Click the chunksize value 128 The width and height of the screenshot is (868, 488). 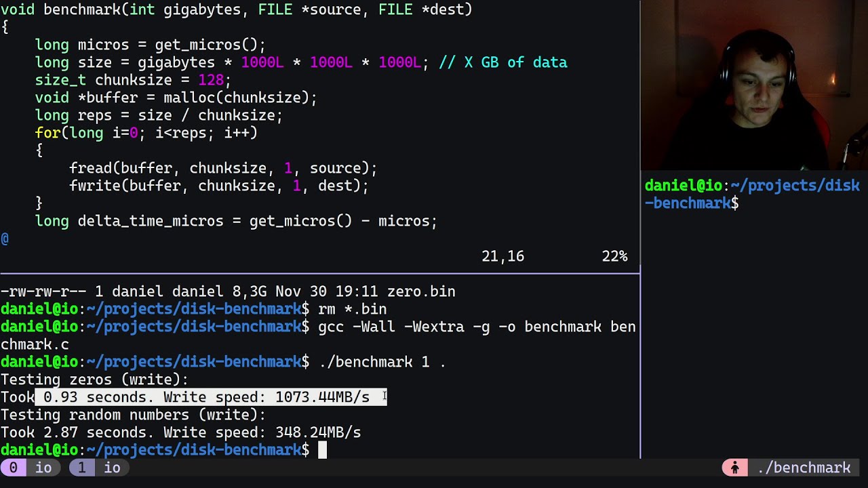tap(210, 80)
